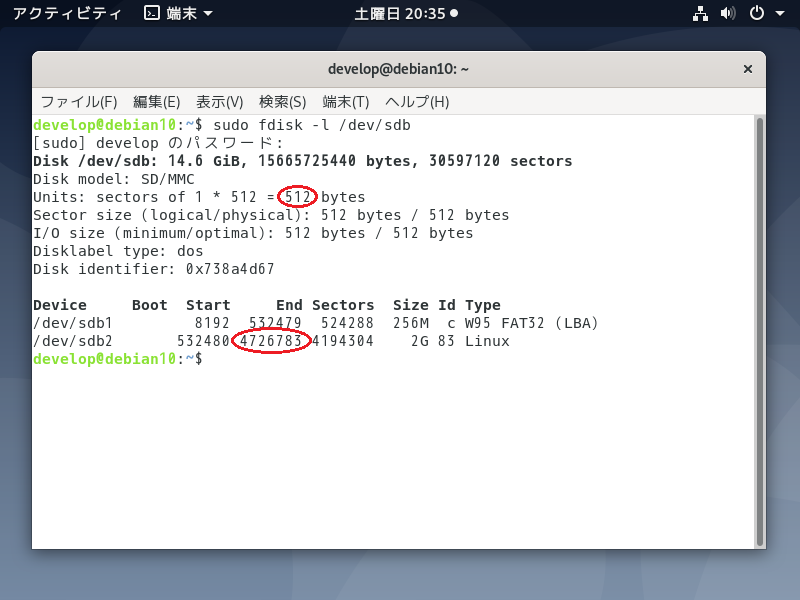The height and width of the screenshot is (600, 800).
Task: Expand the 端末 application menu arrow
Action: (208, 14)
